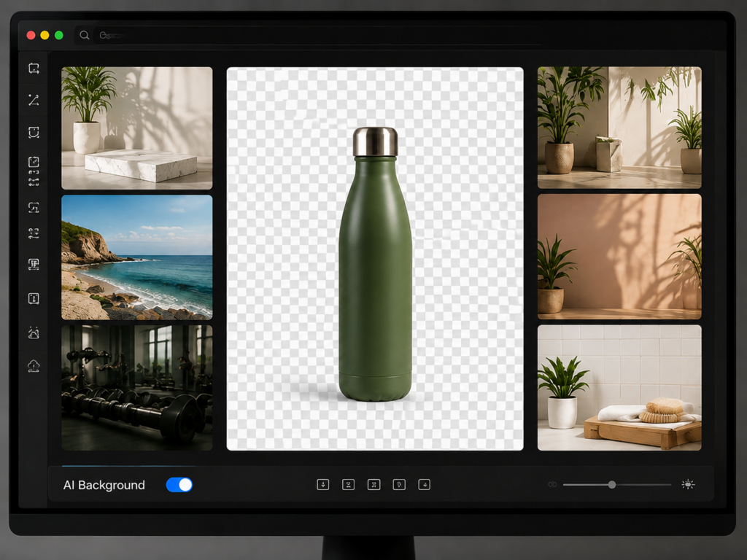Choose the dark gym dumbbells background
Viewport: 747px width, 560px height.
[x=136, y=388]
